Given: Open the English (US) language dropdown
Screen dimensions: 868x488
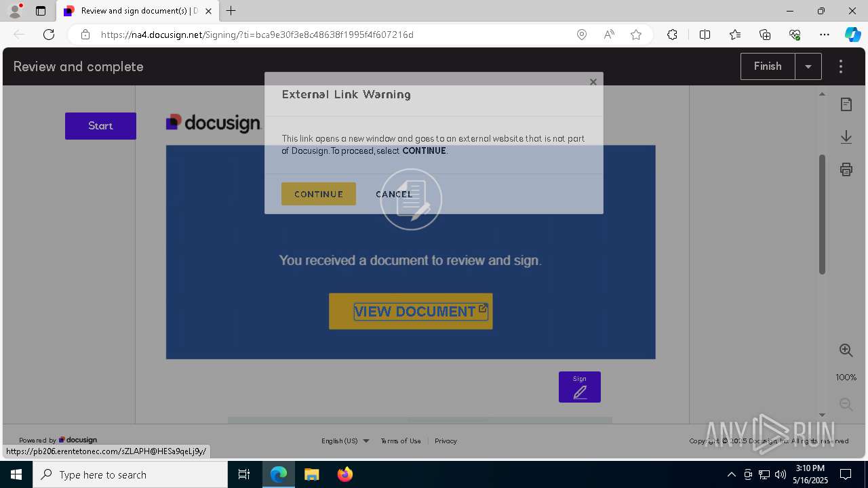Looking at the screenshot, I should [345, 441].
